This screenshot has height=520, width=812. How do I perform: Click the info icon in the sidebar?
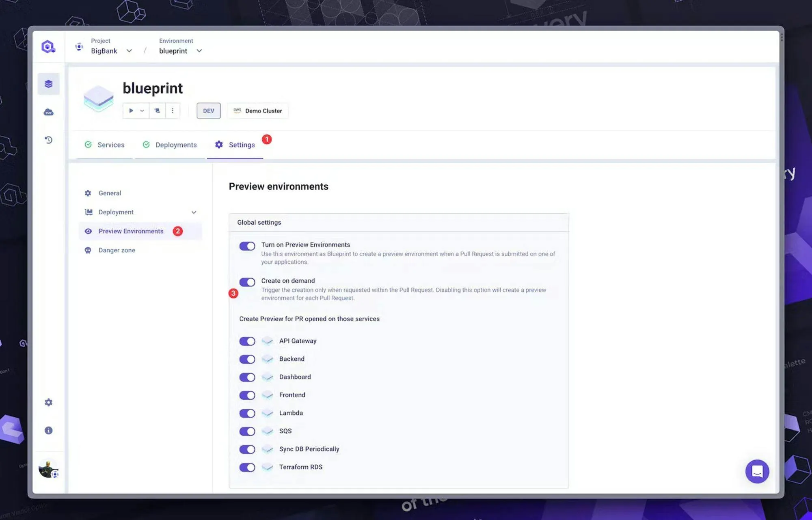click(48, 430)
